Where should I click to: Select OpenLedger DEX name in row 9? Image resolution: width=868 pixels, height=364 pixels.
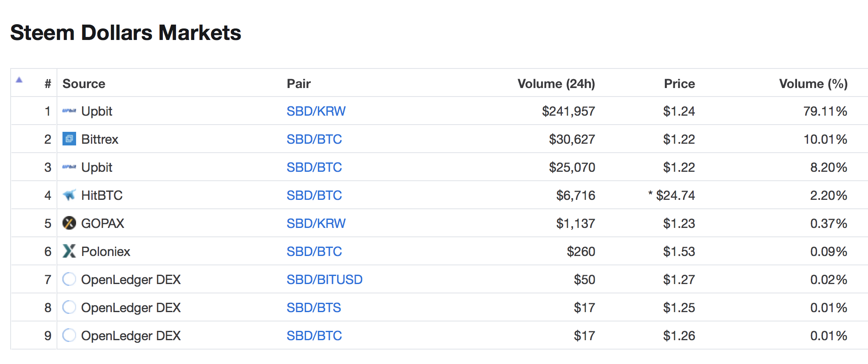[x=131, y=336]
